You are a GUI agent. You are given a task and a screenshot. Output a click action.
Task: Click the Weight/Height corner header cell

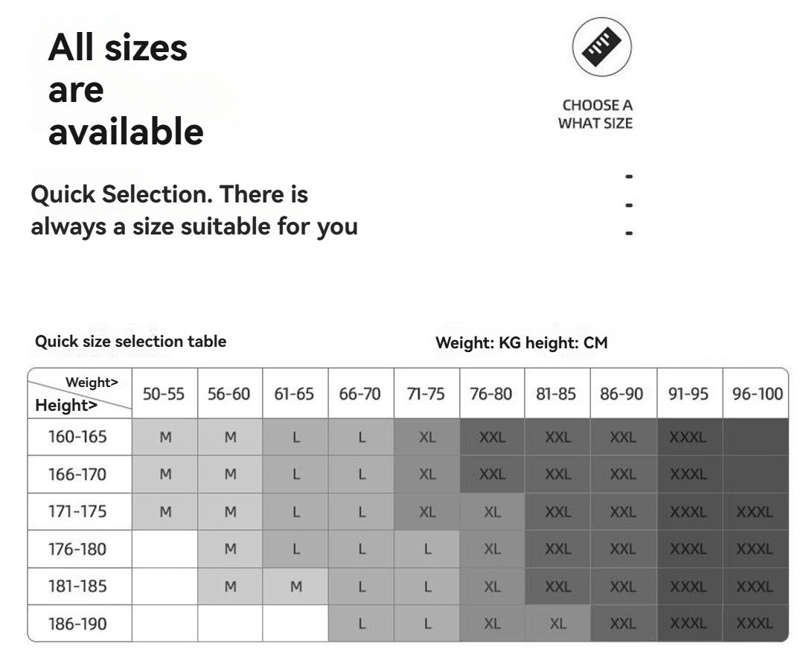pos(80,394)
